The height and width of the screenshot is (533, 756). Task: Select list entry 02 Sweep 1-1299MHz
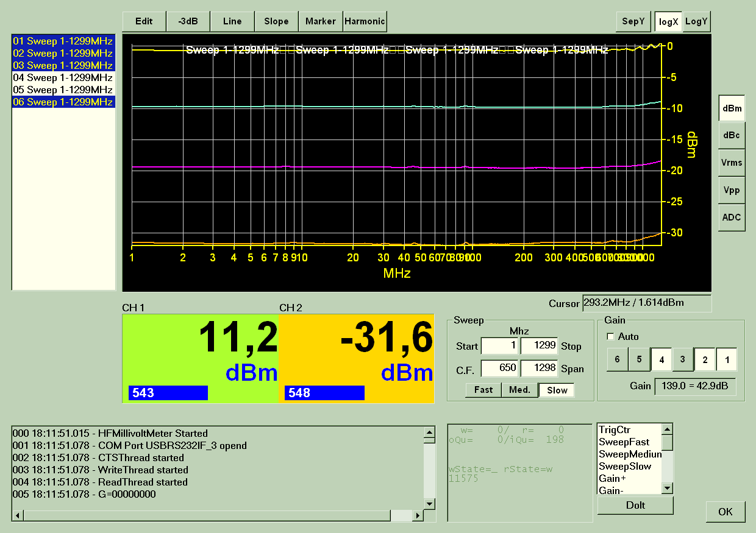point(63,54)
